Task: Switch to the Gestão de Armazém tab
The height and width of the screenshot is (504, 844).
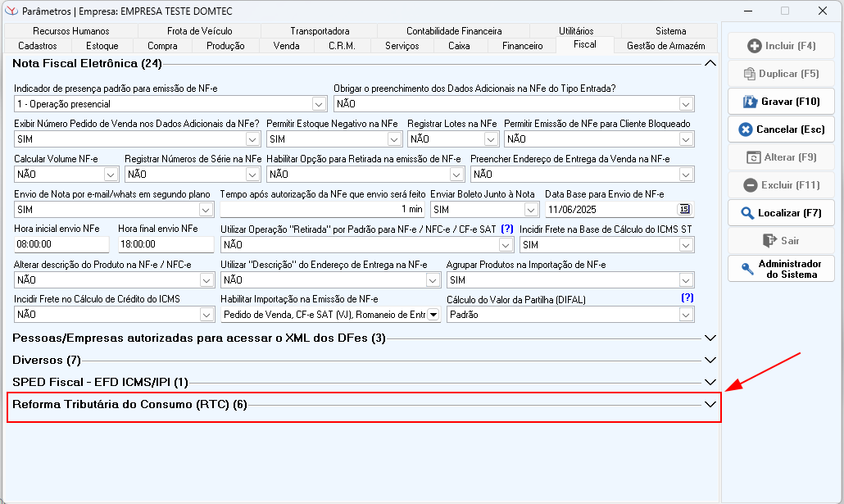Action: [665, 46]
